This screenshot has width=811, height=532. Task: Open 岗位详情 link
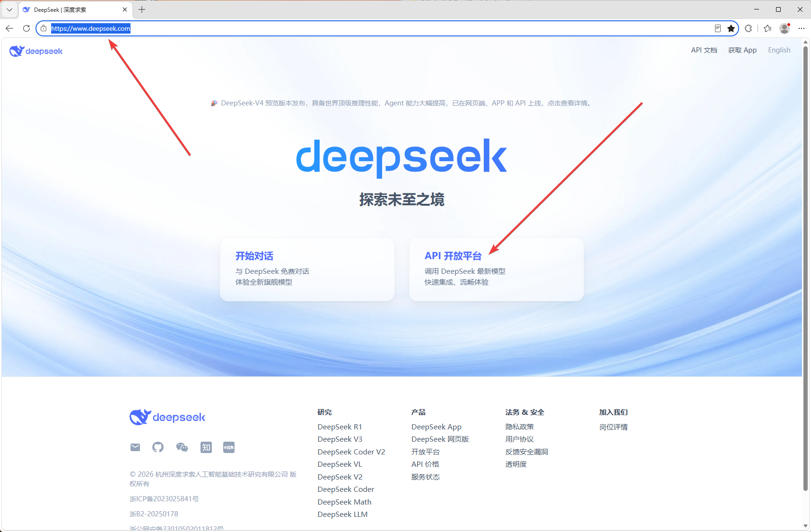(613, 427)
